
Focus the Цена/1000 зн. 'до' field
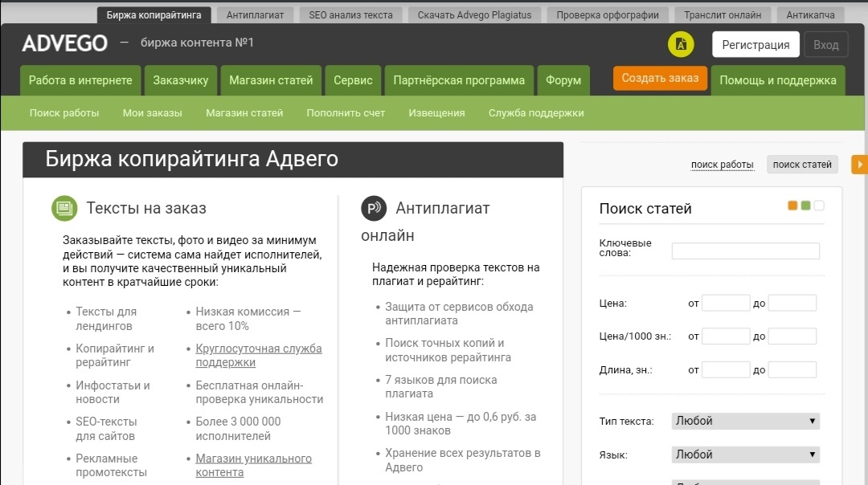(x=792, y=336)
